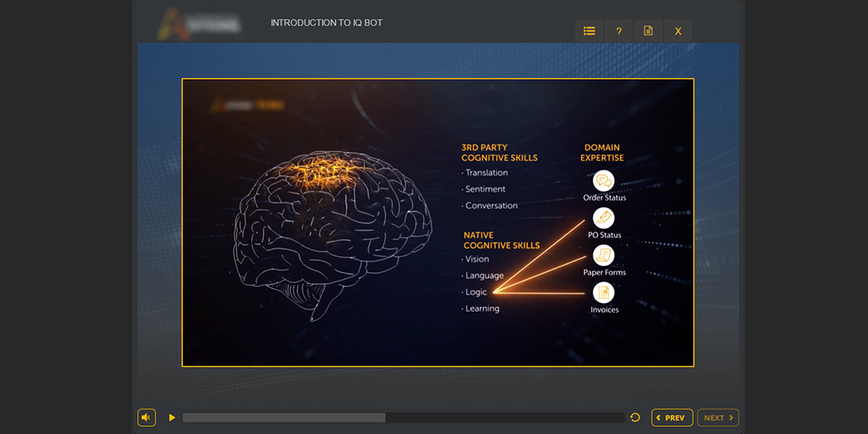Click the Paper Forms icon
This screenshot has height=434, width=868.
click(604, 255)
